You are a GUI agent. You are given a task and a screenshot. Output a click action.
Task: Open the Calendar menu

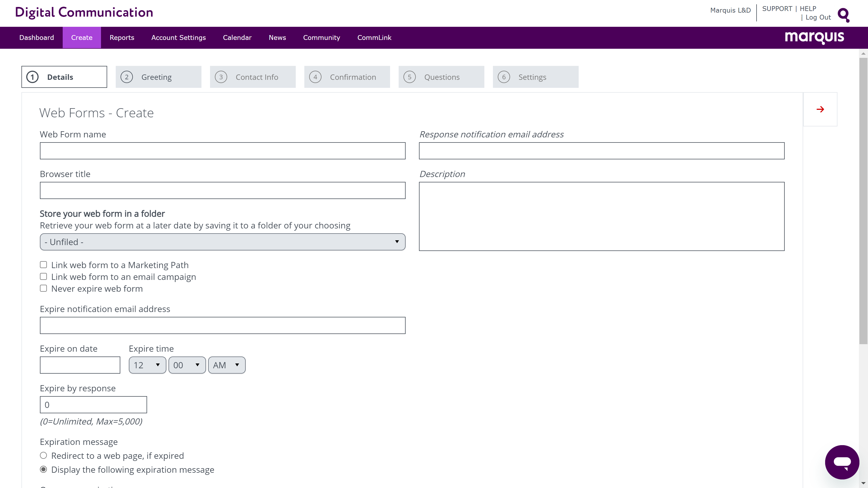point(237,37)
